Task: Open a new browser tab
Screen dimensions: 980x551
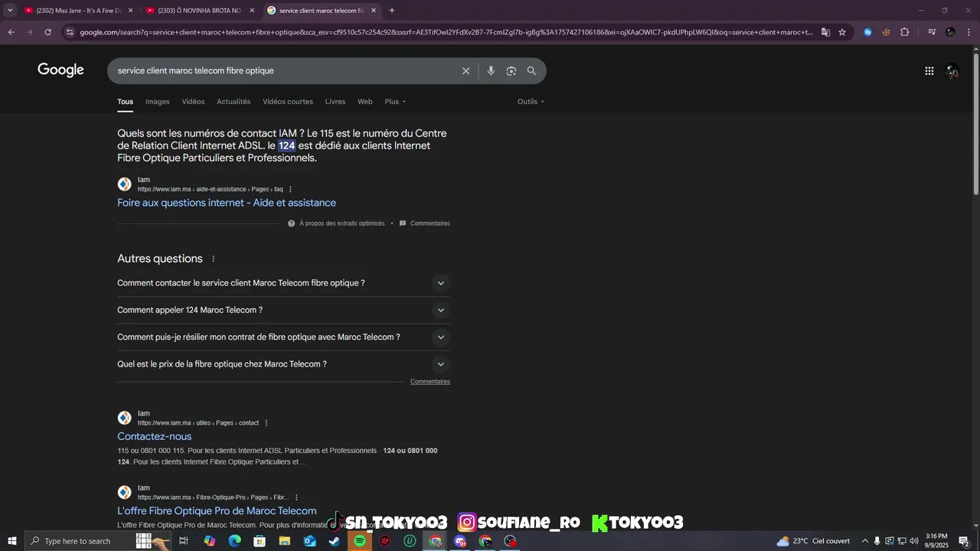Action: (x=392, y=11)
